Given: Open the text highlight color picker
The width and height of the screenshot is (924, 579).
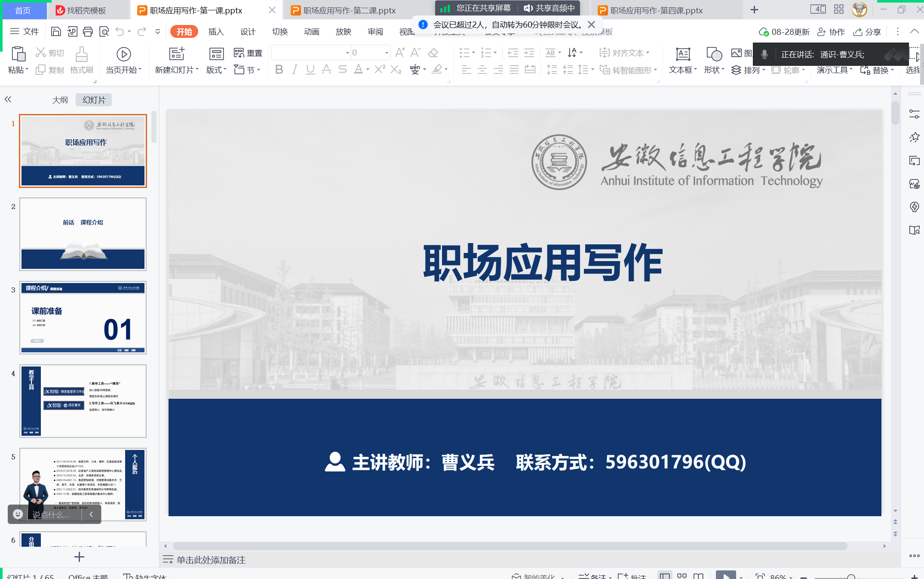Looking at the screenshot, I should coord(440,69).
